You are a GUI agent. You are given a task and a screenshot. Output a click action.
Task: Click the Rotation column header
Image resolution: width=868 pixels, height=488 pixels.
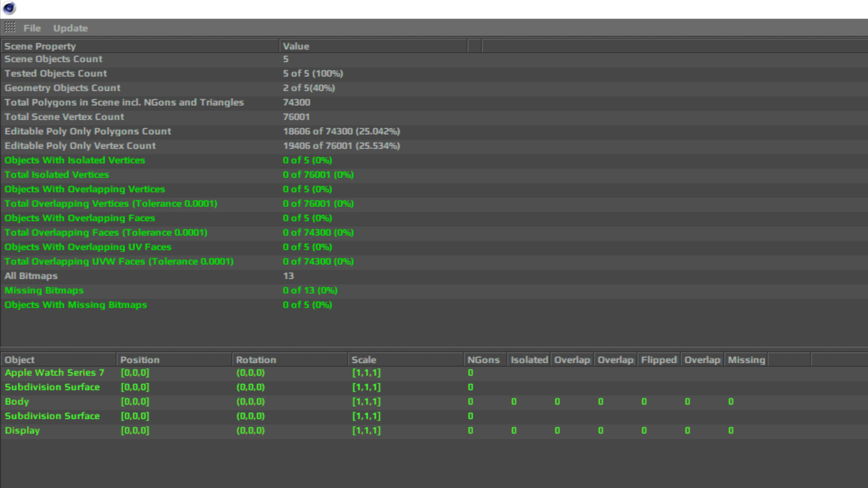256,360
